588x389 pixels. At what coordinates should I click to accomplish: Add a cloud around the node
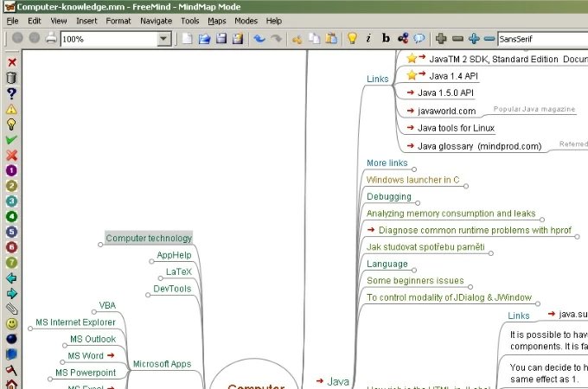419,38
